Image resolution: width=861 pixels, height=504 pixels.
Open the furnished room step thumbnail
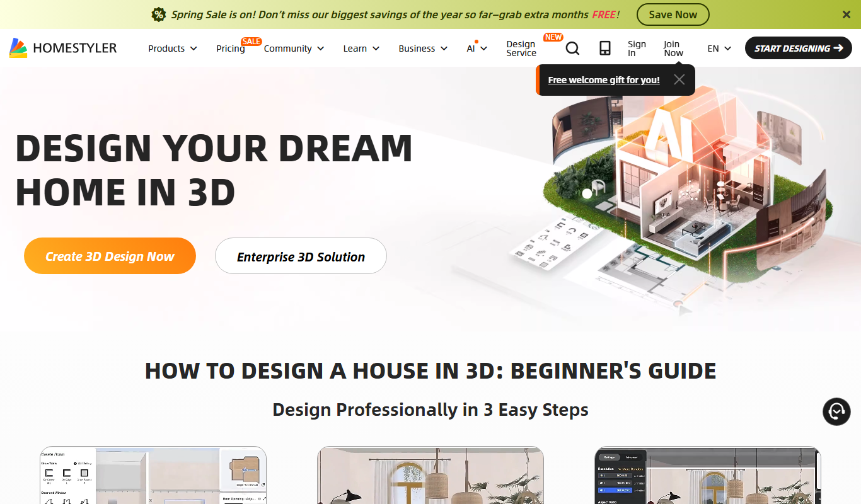click(430, 475)
